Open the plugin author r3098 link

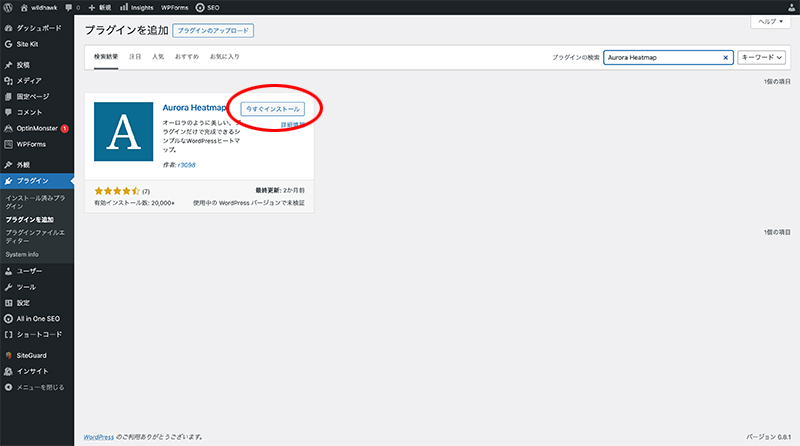(185, 164)
